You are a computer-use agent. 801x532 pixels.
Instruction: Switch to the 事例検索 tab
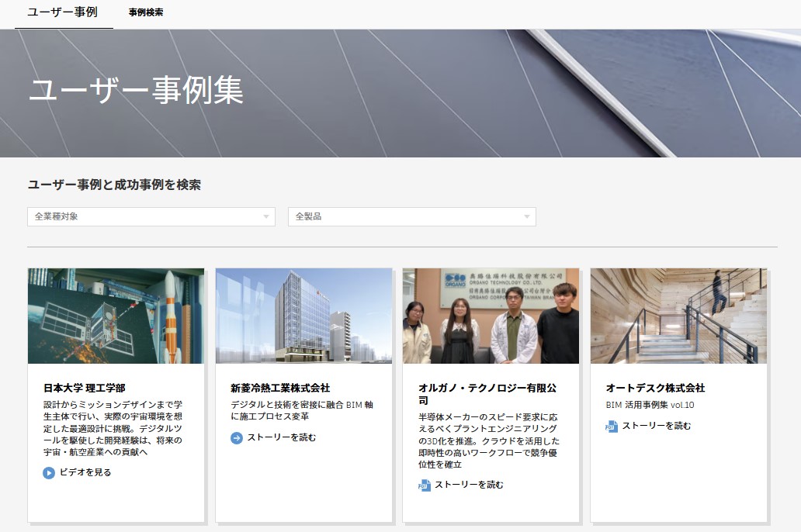click(x=146, y=12)
